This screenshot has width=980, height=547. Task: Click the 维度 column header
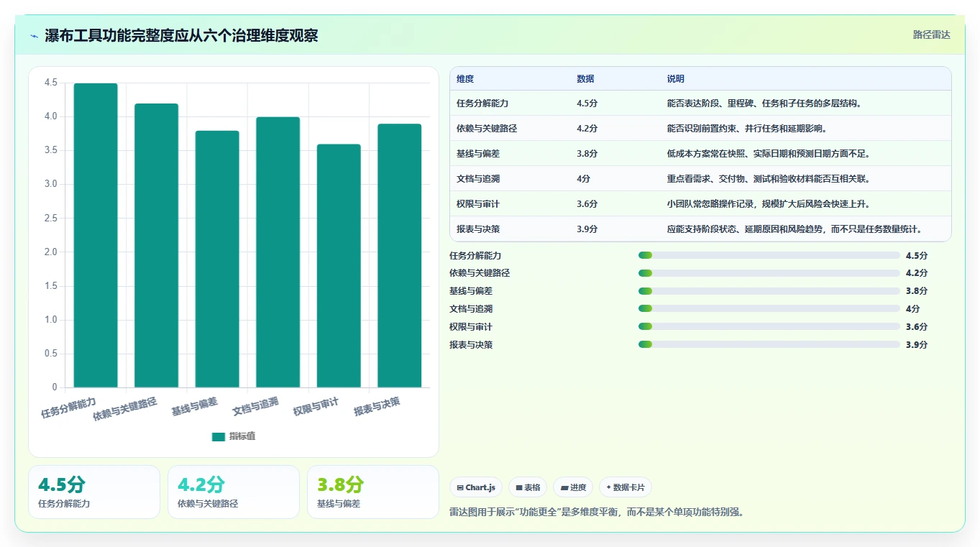465,79
